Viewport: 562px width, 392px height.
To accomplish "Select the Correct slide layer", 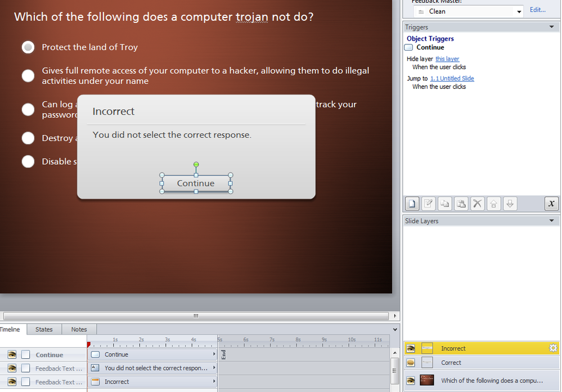I will (x=482, y=363).
